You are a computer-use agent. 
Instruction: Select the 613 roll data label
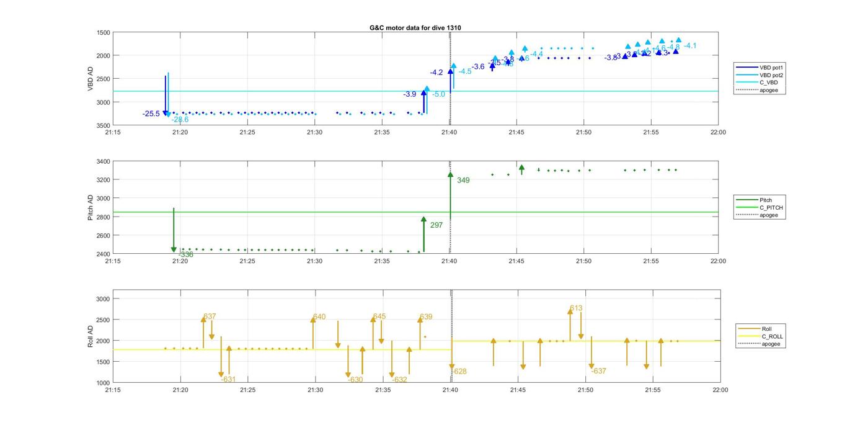576,308
